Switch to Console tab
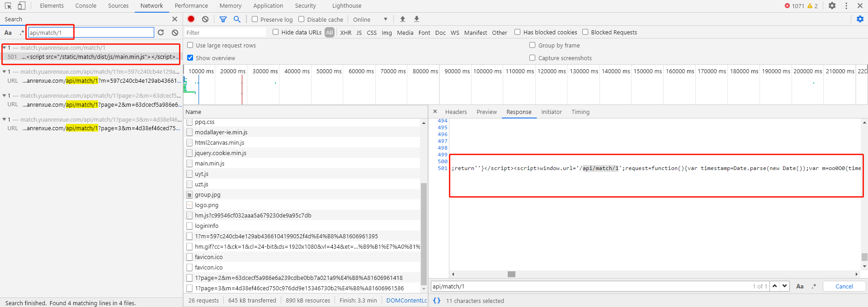 tap(86, 6)
